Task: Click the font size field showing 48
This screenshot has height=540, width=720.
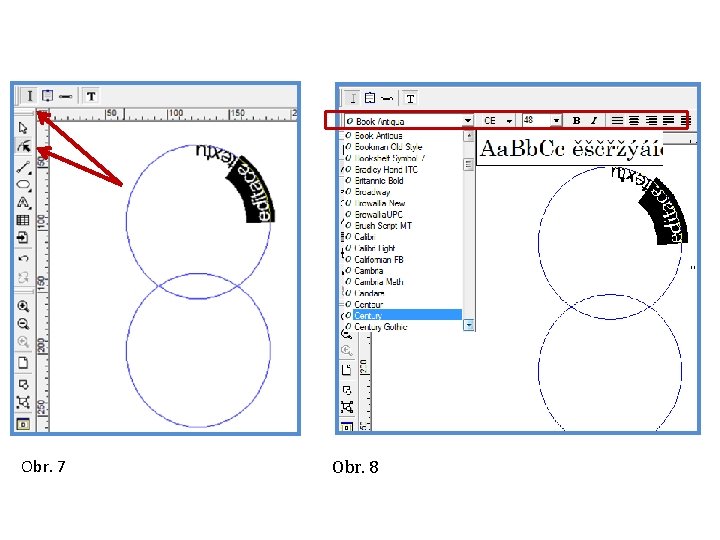Action: [x=536, y=120]
